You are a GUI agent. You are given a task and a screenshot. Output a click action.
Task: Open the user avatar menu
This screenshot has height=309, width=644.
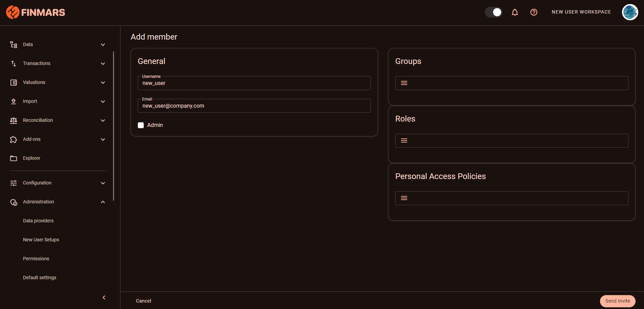(x=630, y=12)
